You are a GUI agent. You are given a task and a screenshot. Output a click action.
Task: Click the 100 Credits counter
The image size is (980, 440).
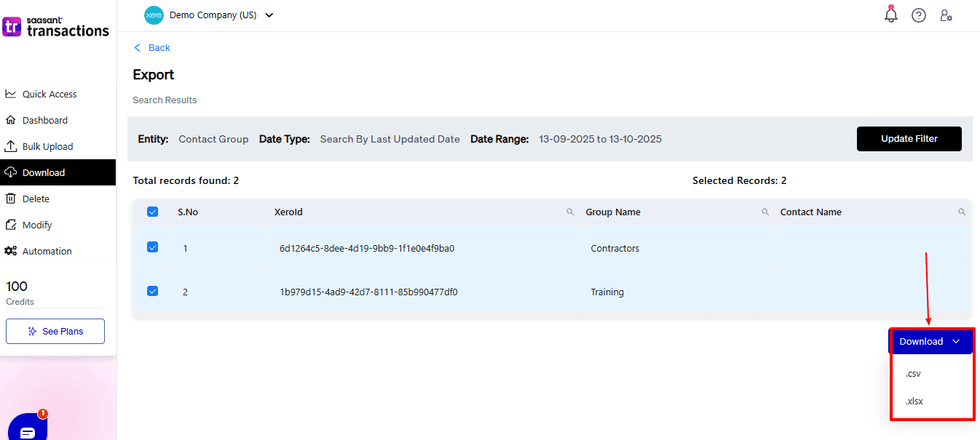(x=20, y=293)
